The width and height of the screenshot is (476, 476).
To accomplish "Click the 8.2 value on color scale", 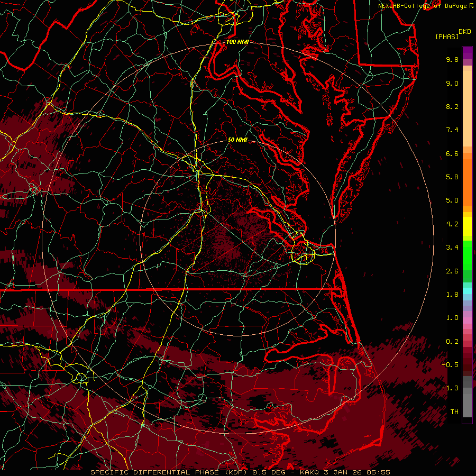I will tap(452, 106).
